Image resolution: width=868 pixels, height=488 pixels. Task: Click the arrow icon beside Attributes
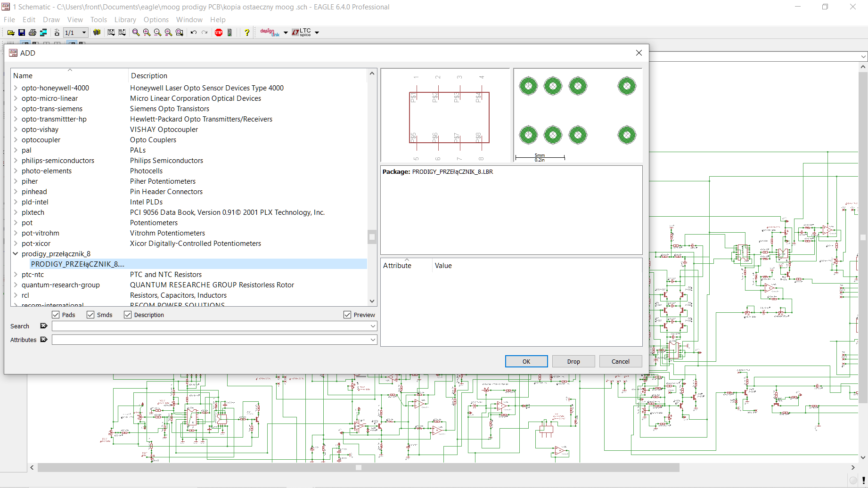[x=44, y=340]
